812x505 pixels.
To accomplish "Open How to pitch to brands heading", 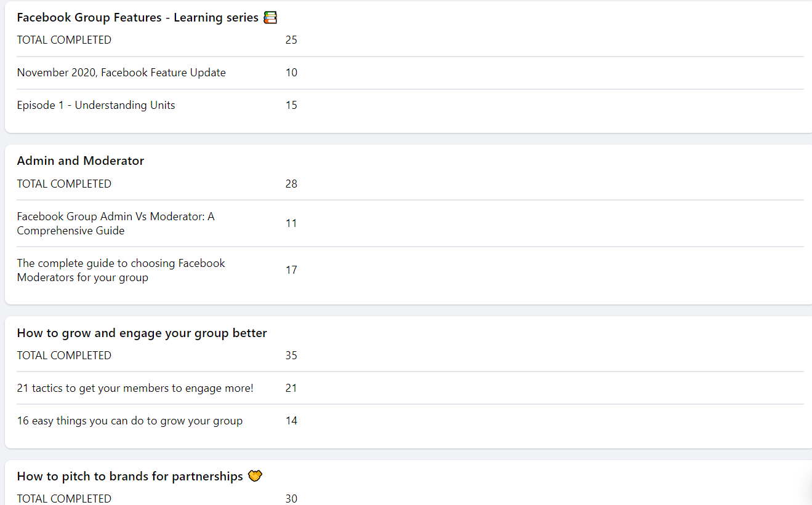I will (x=130, y=477).
